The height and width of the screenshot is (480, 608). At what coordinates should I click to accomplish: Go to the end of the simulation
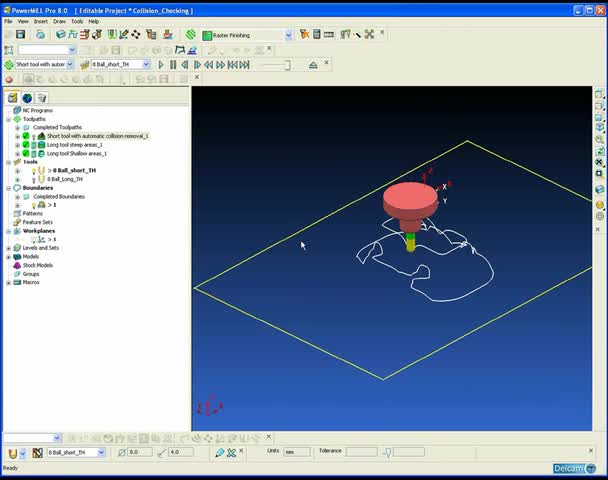pyautogui.click(x=244, y=65)
